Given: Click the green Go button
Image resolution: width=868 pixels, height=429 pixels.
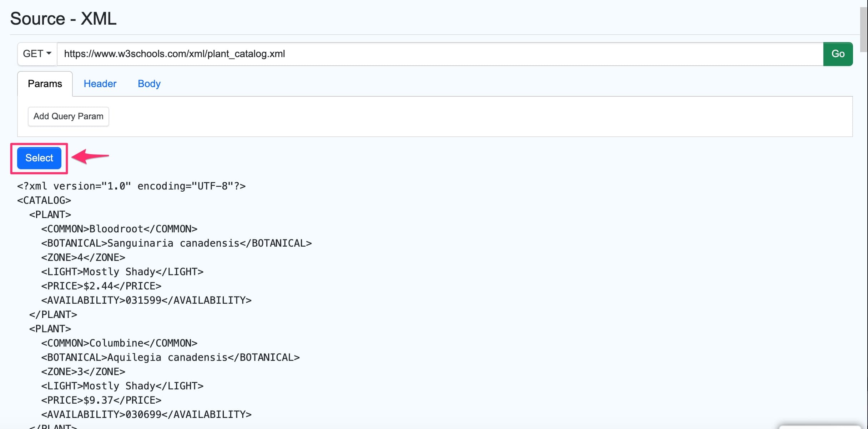Looking at the screenshot, I should coord(838,54).
